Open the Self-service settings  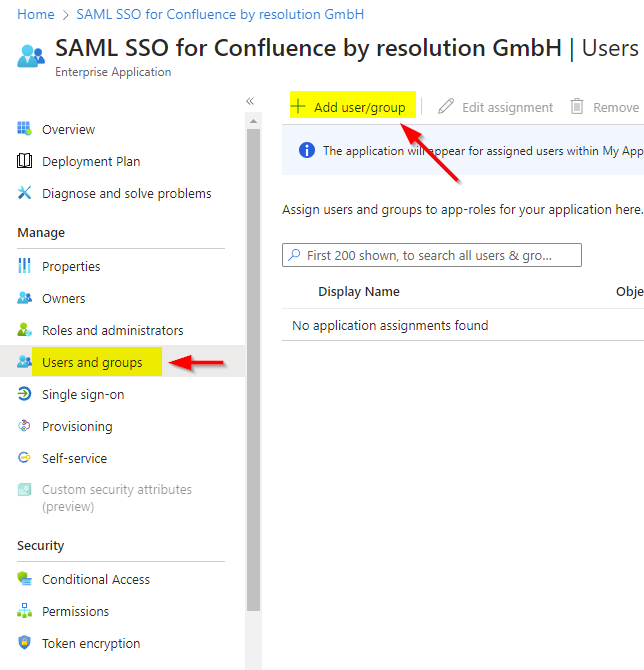pos(74,458)
